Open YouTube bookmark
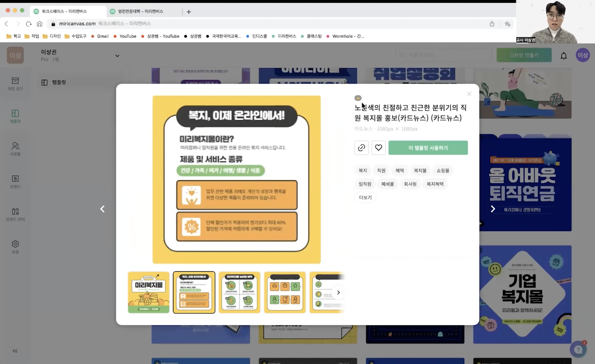Screen dimensions: 595x364 [x=125, y=36]
